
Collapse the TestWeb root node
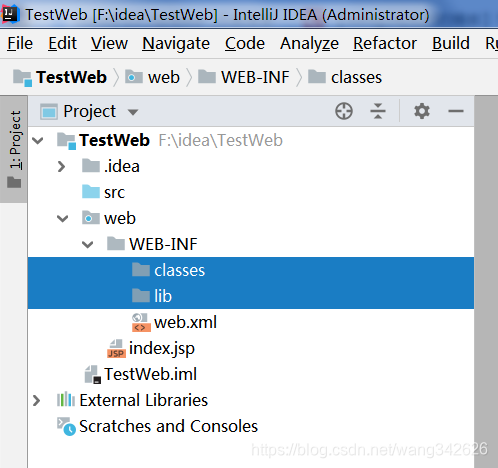coord(38,140)
